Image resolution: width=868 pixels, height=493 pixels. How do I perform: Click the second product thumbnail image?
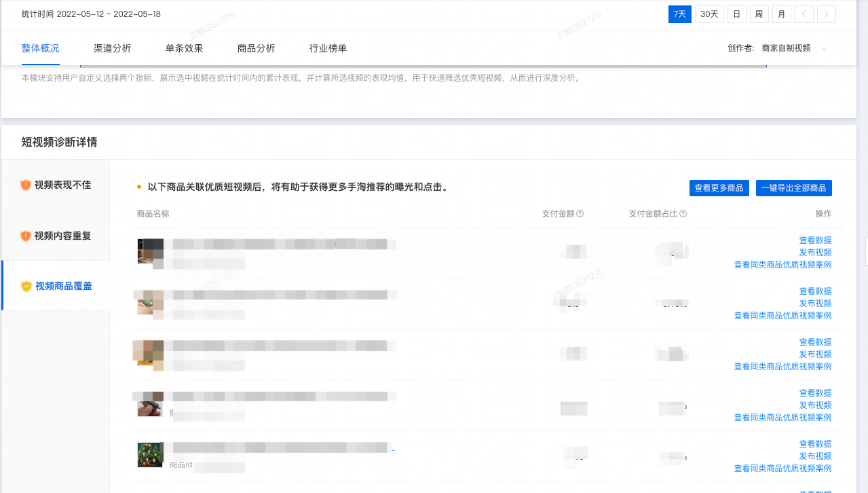(x=149, y=303)
